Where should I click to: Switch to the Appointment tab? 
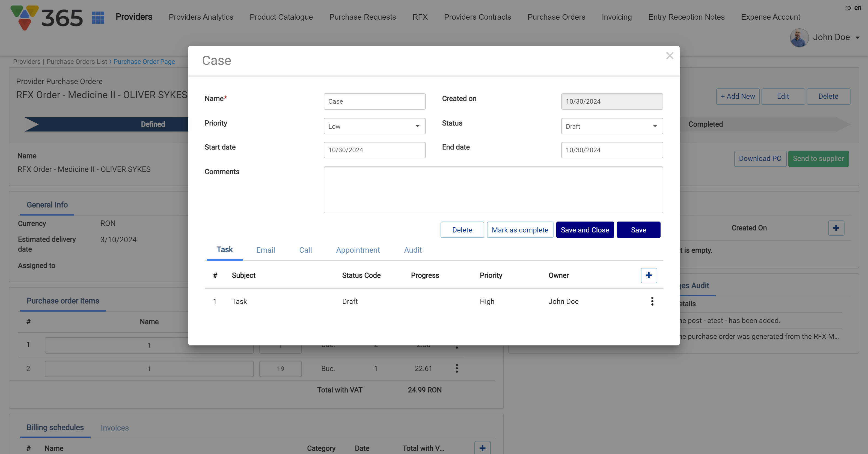point(358,250)
